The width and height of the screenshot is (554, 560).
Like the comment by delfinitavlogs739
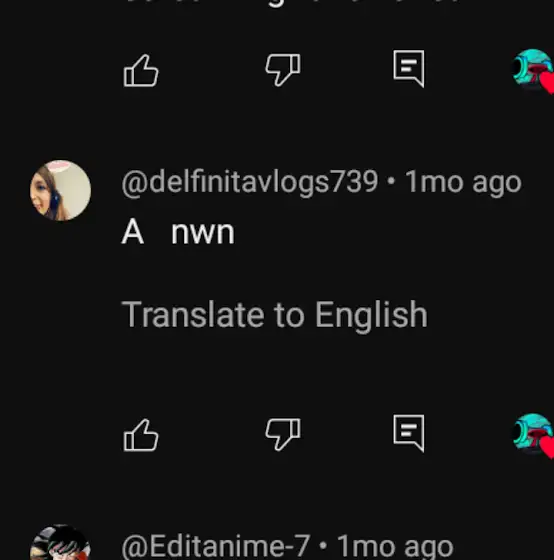141,435
